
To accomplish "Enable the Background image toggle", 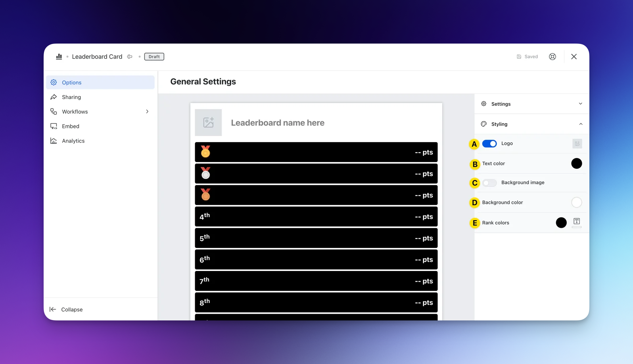I will (x=489, y=183).
